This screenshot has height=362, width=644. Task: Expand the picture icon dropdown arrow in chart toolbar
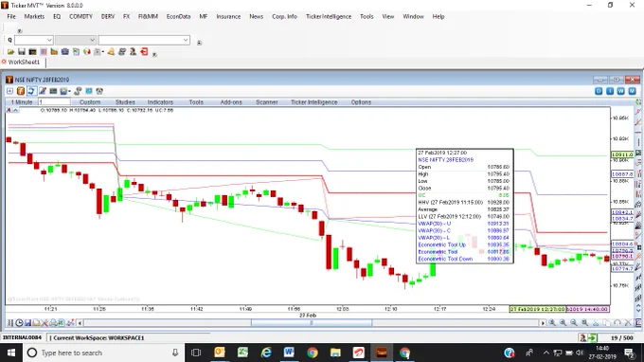click(69, 91)
